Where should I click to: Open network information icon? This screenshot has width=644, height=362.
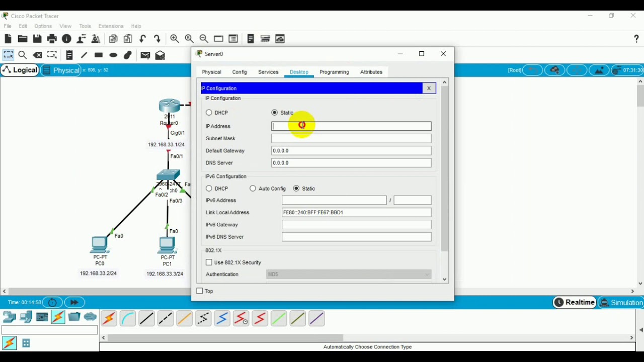tap(66, 39)
